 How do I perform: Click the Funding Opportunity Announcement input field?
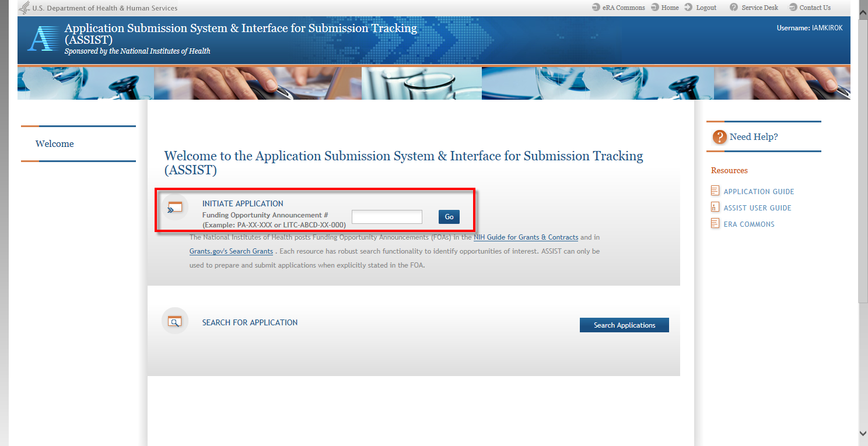[x=387, y=217]
